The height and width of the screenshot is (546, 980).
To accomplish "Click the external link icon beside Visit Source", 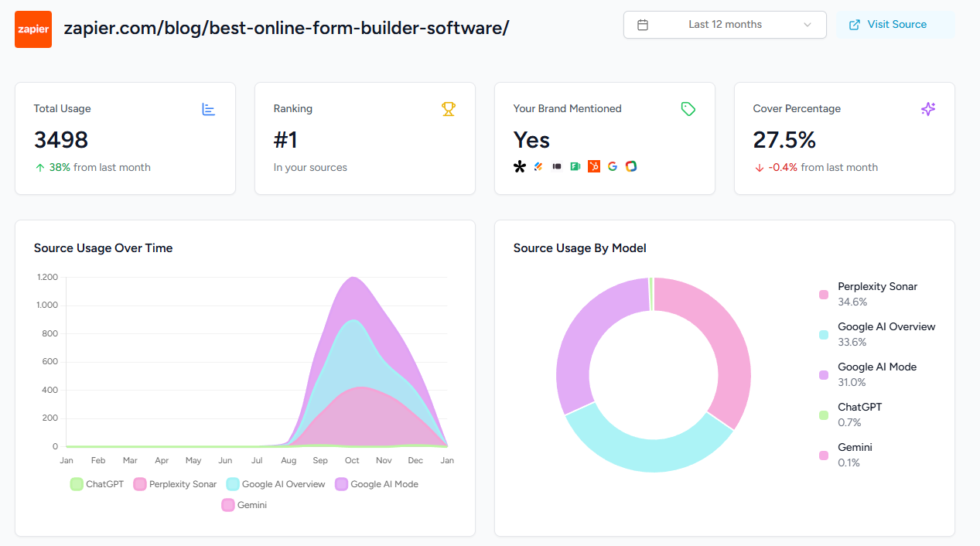I will [855, 25].
